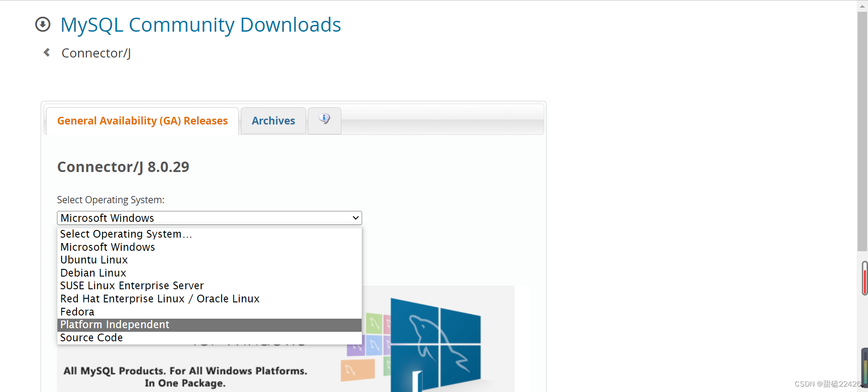Open the information icon tab
Screen dimensions: 868x392
324,120
